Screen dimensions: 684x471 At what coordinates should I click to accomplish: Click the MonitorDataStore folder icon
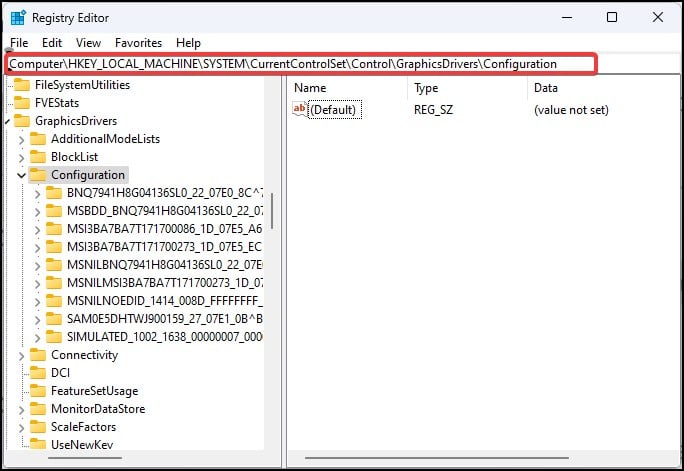38,409
